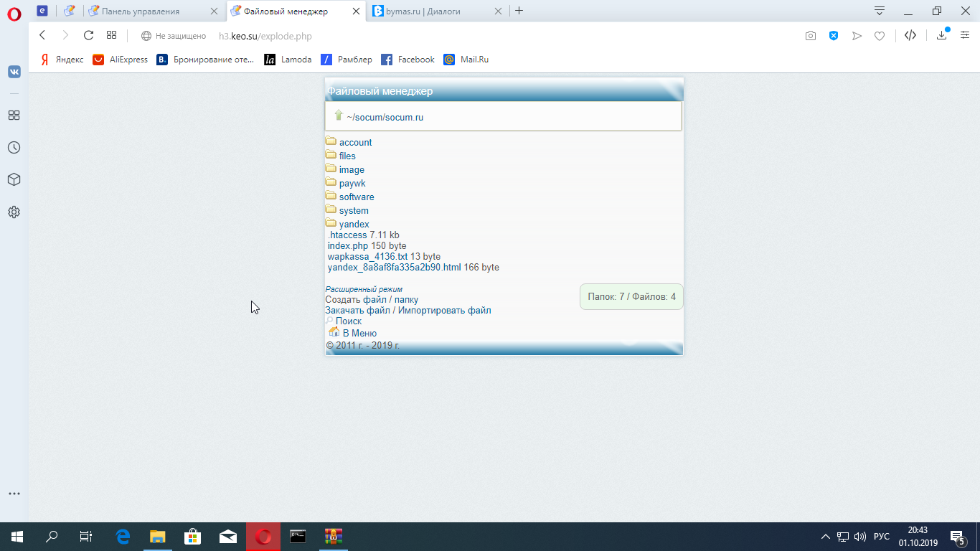
Task: Open VK messenger in Opera sidebar
Action: pyautogui.click(x=14, y=72)
